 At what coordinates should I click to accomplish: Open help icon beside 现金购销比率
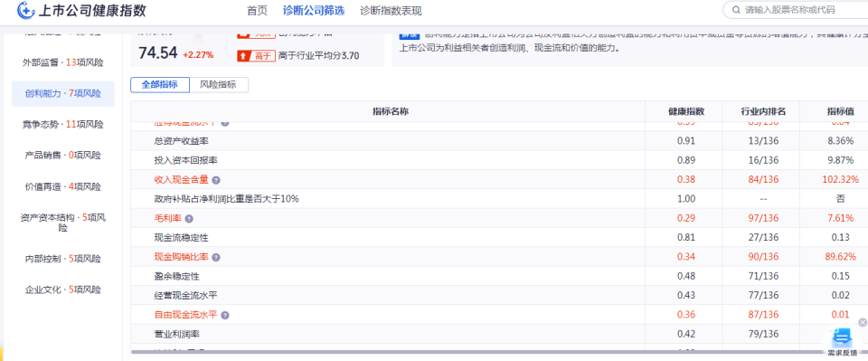(x=216, y=258)
